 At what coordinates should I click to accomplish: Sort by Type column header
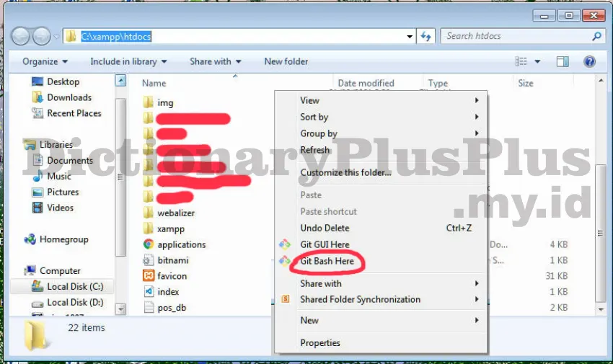438,83
